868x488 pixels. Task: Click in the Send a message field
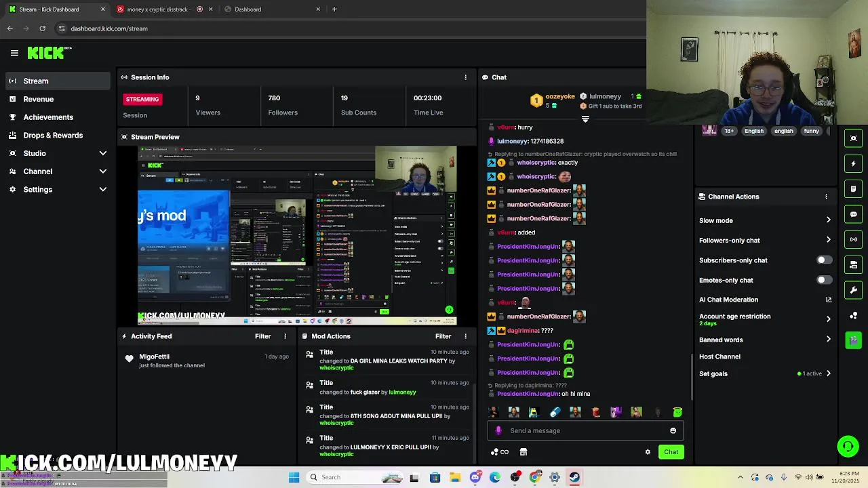(x=585, y=430)
